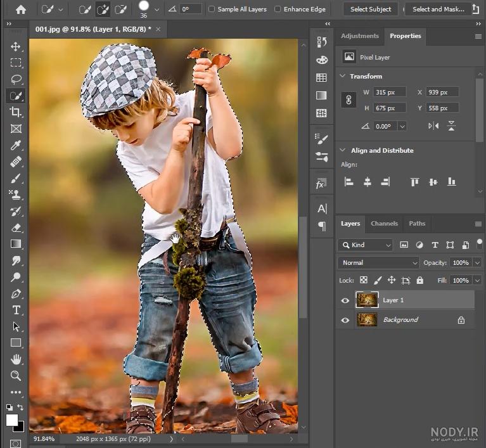The image size is (486, 448).
Task: Toggle lock all padlock
Action: (x=420, y=280)
